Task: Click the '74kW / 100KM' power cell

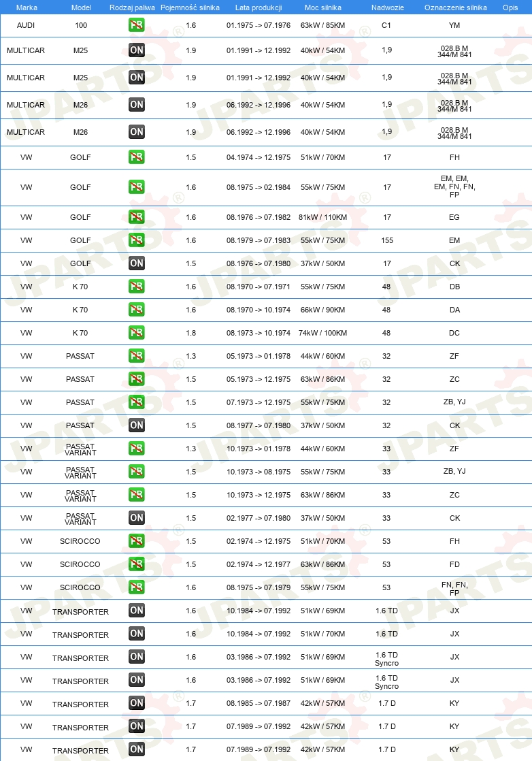Action: (x=322, y=333)
